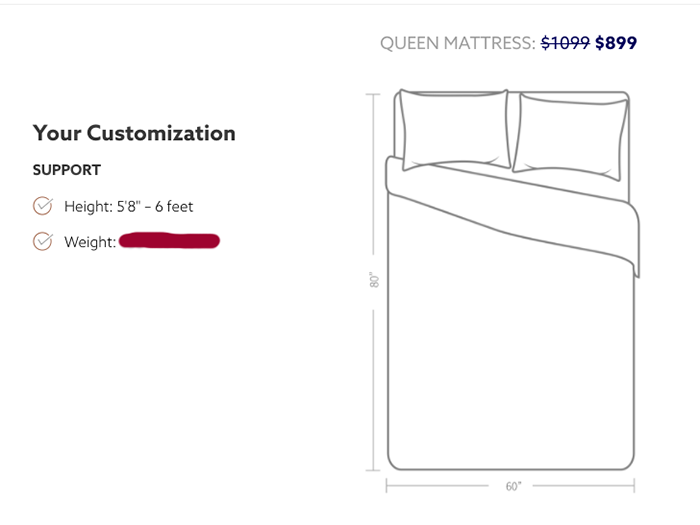Click the crossed-out $1099 price
Image resolution: width=700 pixels, height=525 pixels.
(565, 43)
